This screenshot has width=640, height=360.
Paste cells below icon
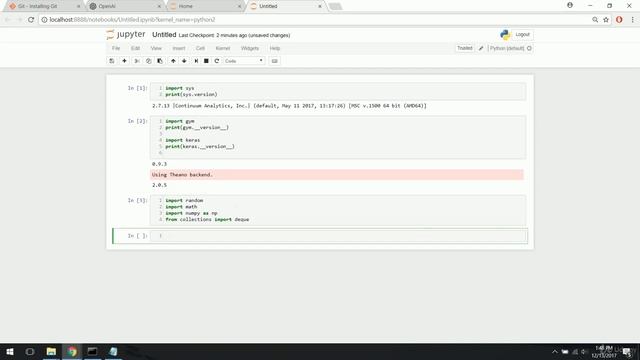click(x=160, y=61)
